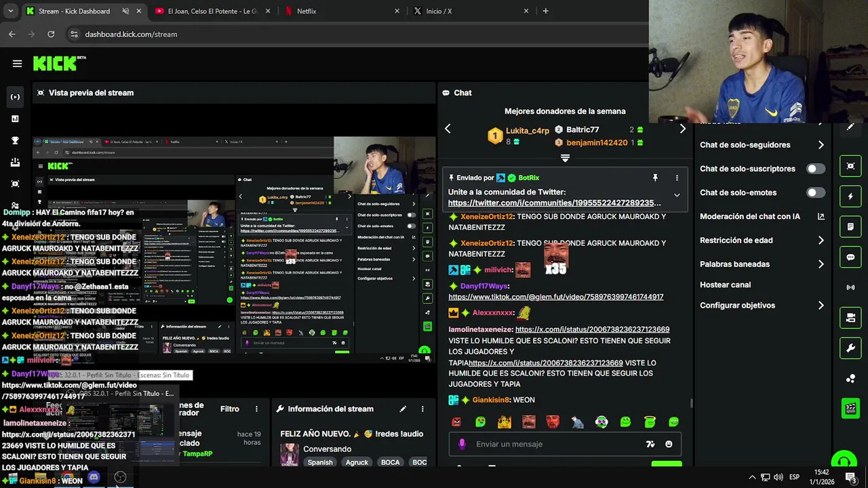Click the dashboard.kick.com/stream address bar
The image size is (868, 488).
(x=131, y=34)
